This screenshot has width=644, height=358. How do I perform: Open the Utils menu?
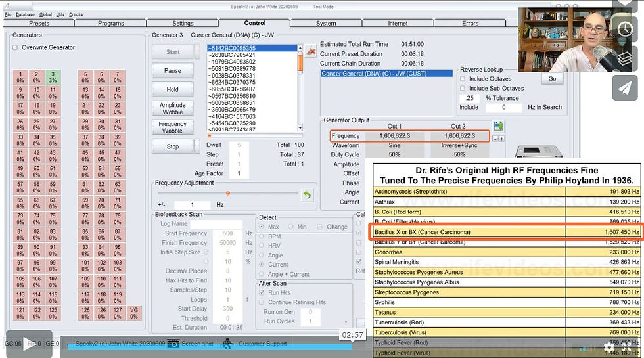[x=60, y=14]
